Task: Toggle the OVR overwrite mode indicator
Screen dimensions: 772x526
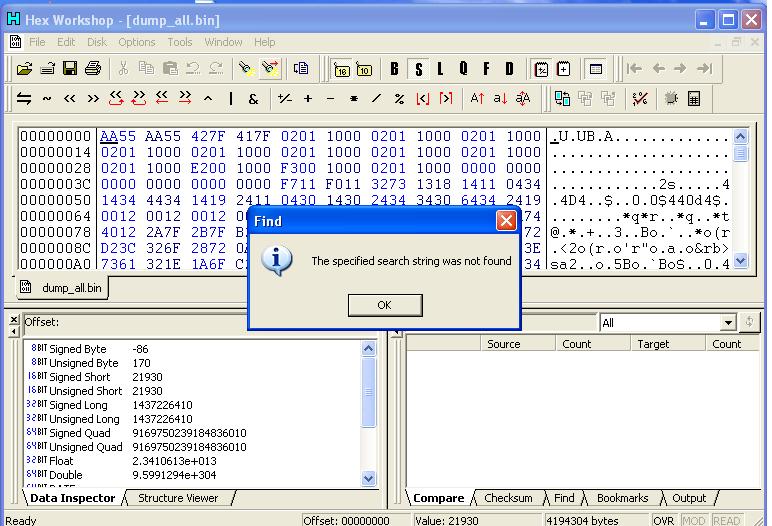Action: [664, 520]
